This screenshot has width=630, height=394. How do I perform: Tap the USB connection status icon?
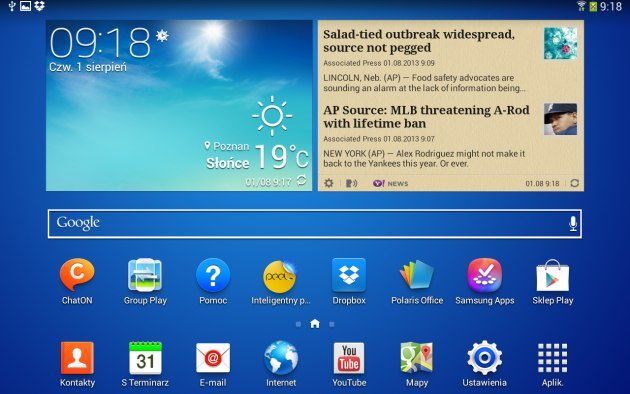(x=12, y=6)
